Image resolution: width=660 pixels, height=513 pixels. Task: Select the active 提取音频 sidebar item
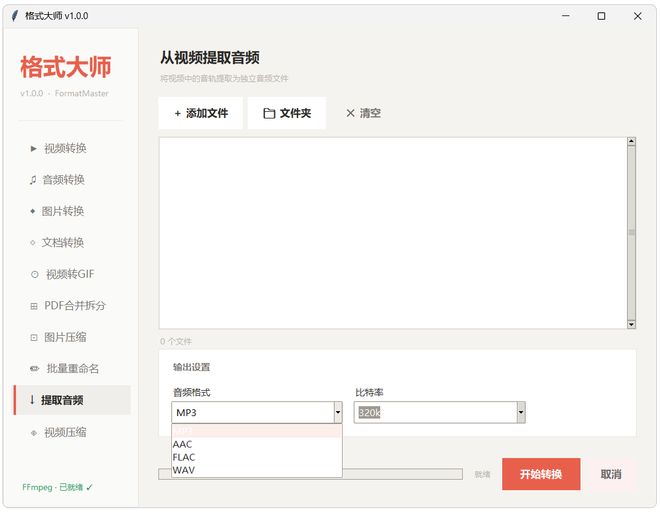coord(72,400)
